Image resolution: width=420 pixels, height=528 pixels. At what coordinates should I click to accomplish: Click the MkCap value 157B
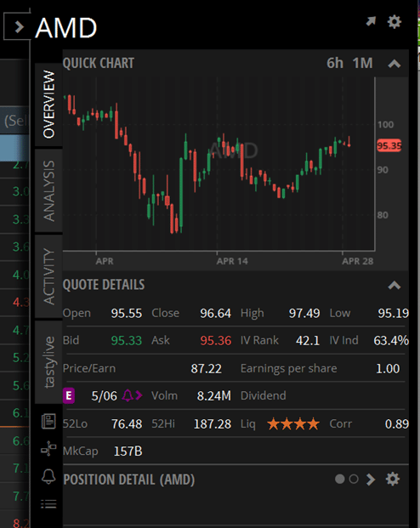(x=128, y=451)
